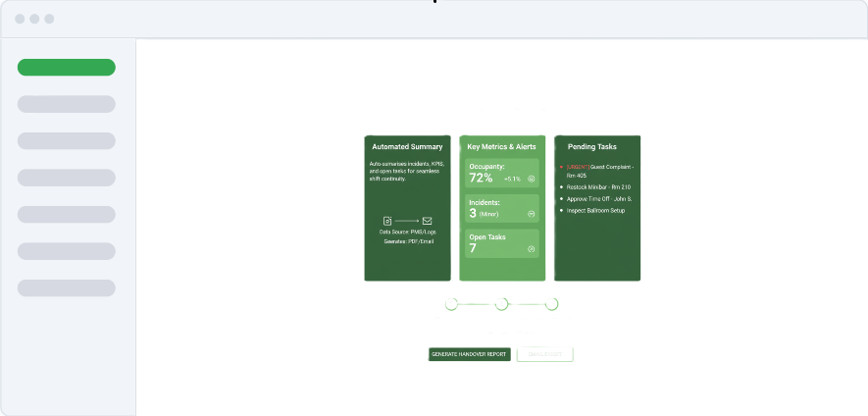Click the (Minor) incidents label
Image resolution: width=868 pixels, height=416 pixels.
point(488,214)
